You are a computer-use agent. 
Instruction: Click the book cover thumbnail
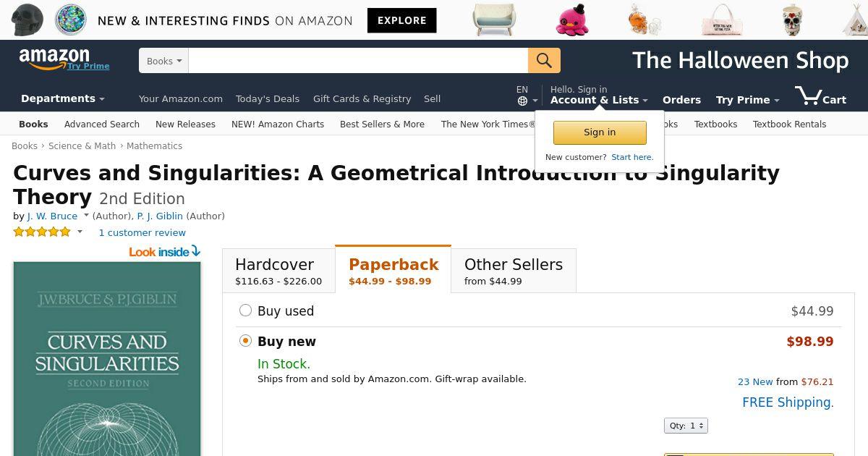coord(107,362)
